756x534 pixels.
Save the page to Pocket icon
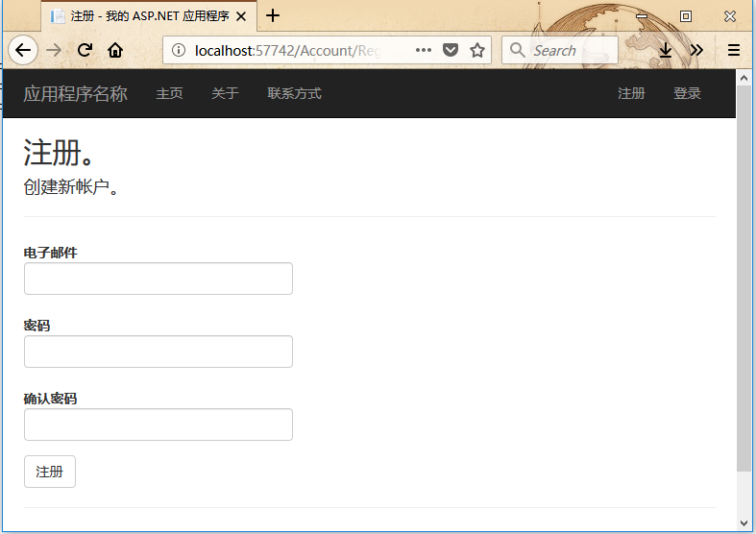(x=450, y=51)
